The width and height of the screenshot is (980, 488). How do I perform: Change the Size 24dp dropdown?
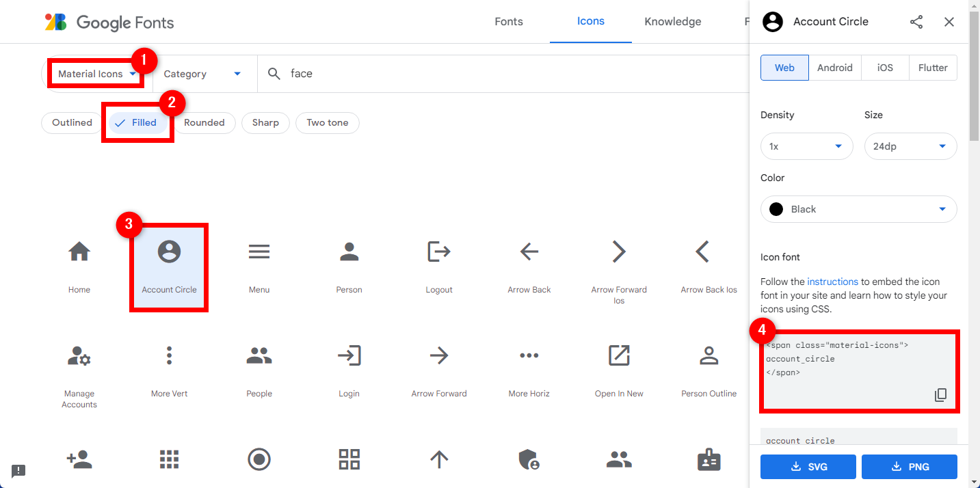pos(911,146)
